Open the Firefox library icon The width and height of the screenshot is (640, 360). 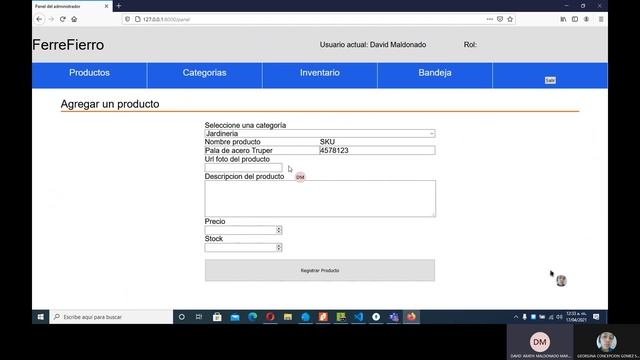(563, 19)
